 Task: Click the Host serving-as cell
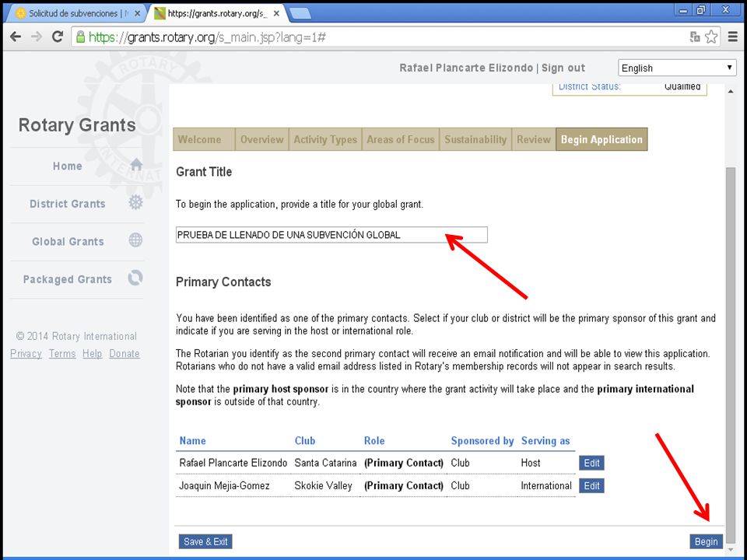pos(530,463)
